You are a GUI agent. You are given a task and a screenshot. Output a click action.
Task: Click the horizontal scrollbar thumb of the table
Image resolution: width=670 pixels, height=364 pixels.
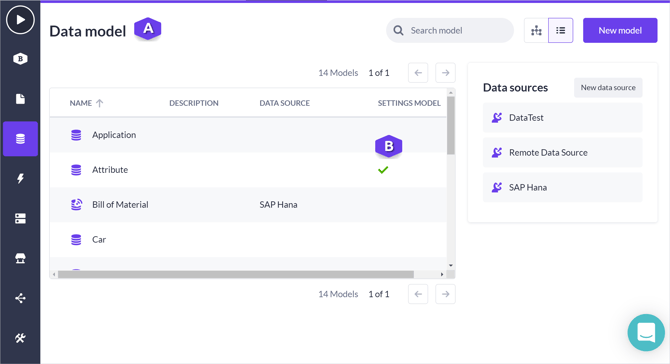236,274
